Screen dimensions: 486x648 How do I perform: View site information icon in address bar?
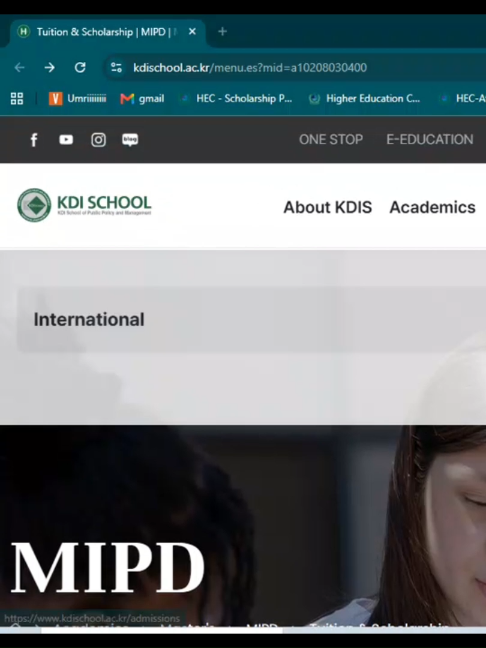(116, 67)
